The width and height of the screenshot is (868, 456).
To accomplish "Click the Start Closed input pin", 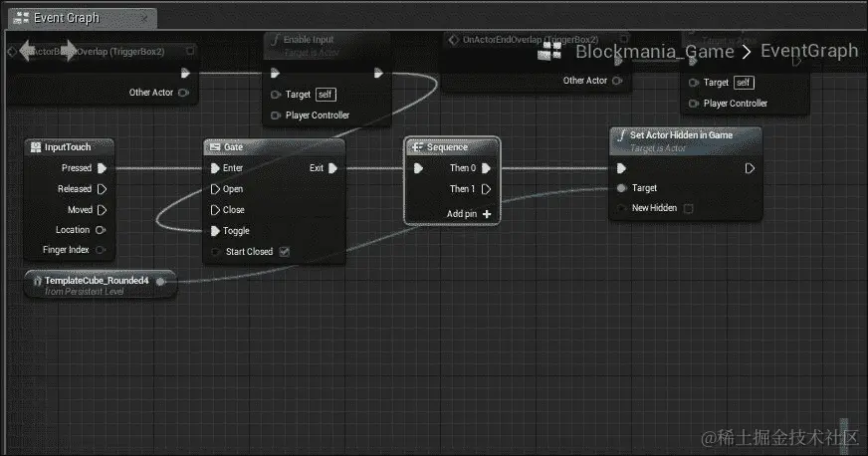I will pyautogui.click(x=215, y=252).
